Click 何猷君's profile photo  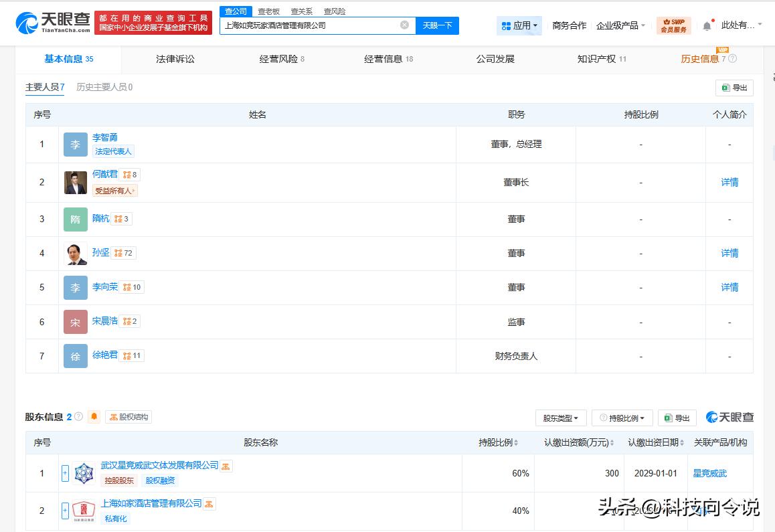(x=76, y=183)
